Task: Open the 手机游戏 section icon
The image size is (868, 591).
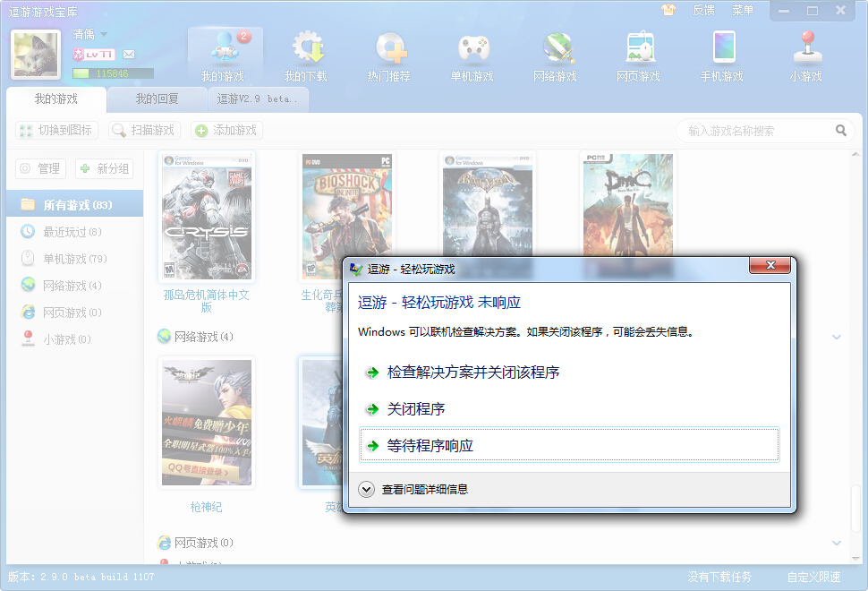Action: (x=722, y=56)
